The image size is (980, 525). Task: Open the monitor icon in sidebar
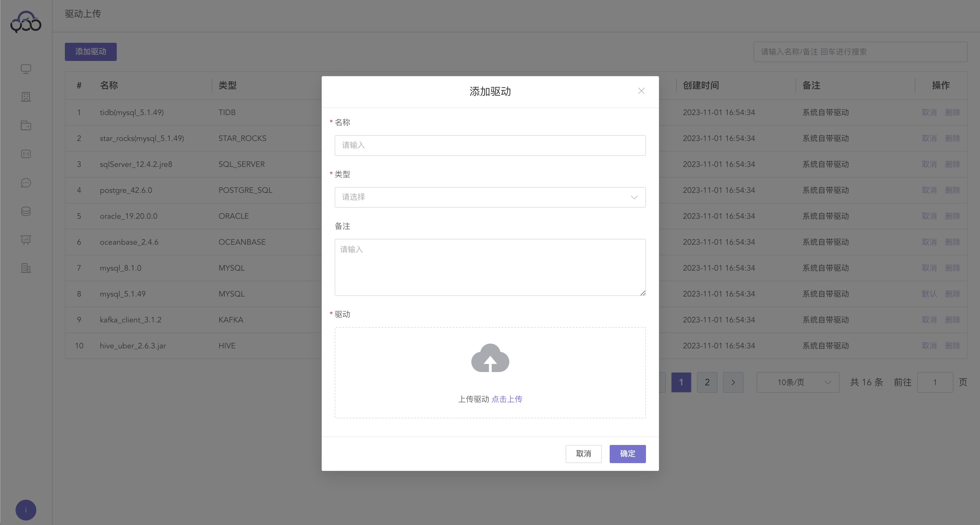(x=26, y=69)
